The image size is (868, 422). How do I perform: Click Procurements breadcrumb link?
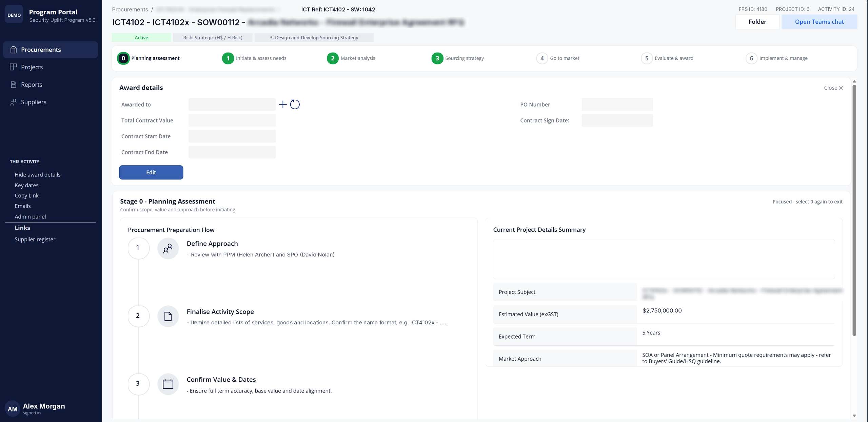click(130, 9)
